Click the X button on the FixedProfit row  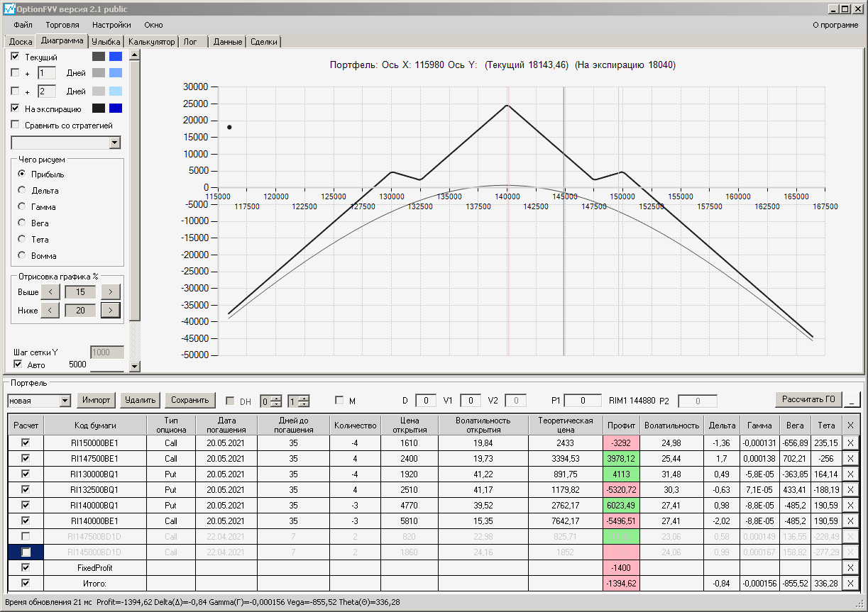point(851,567)
